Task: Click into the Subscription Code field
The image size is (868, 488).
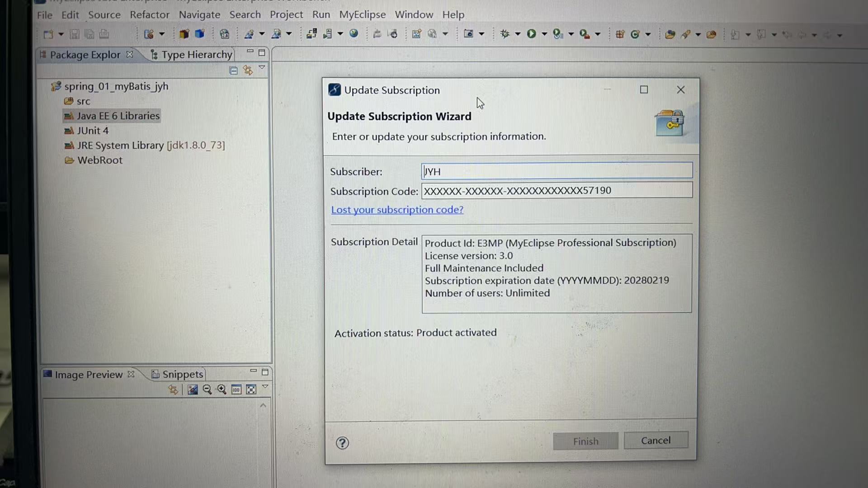Action: pos(557,190)
